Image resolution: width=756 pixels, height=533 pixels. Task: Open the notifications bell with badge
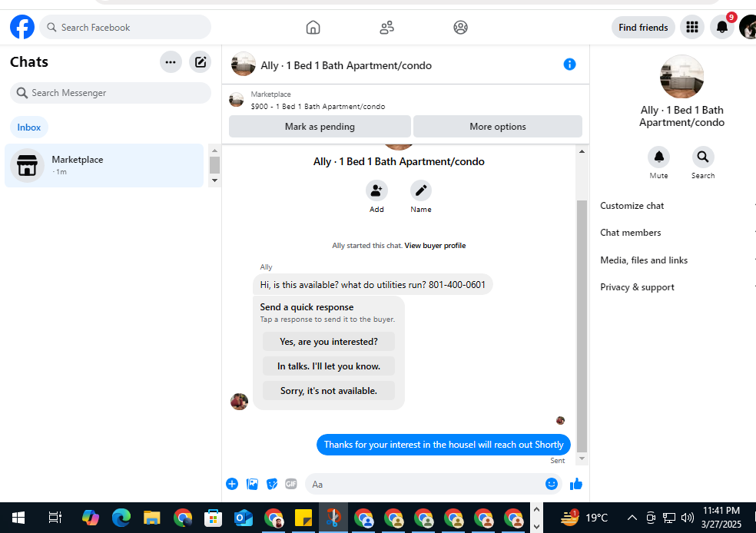click(x=721, y=27)
